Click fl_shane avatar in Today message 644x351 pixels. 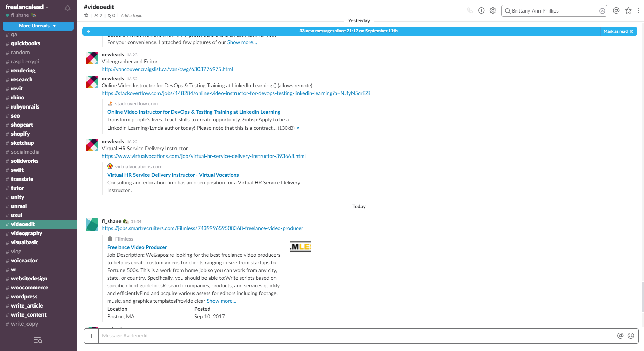[x=92, y=225]
